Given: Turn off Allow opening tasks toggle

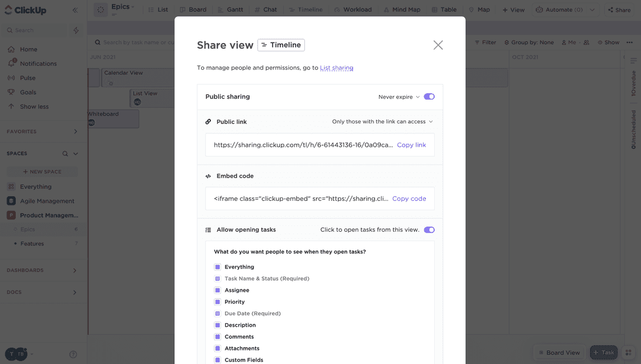Looking at the screenshot, I should (429, 229).
